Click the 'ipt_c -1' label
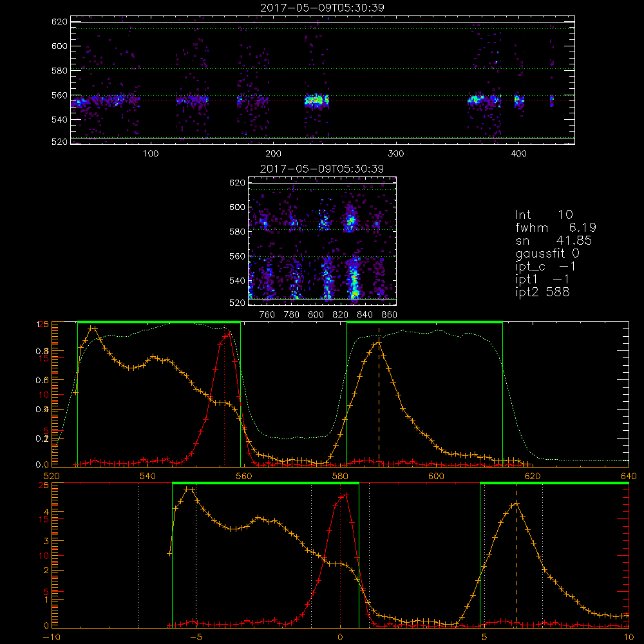This screenshot has height=644, width=644. (546, 267)
